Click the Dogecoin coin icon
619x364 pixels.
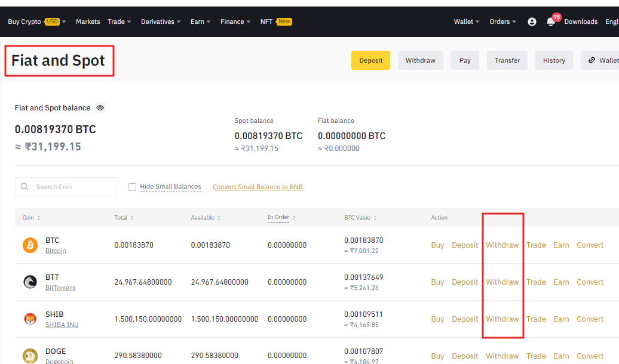[30, 356]
